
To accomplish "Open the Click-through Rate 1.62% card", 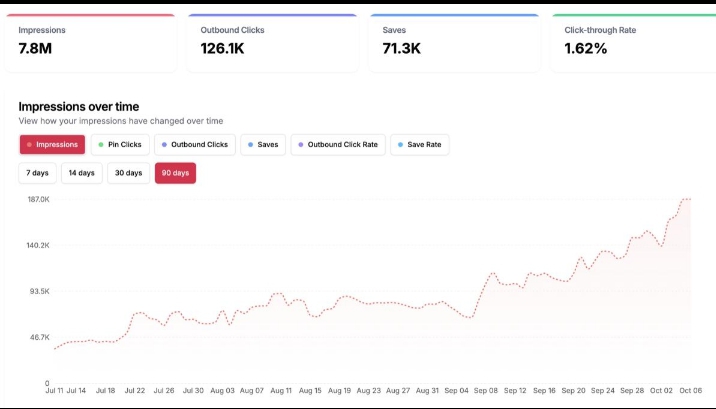I will coord(633,43).
